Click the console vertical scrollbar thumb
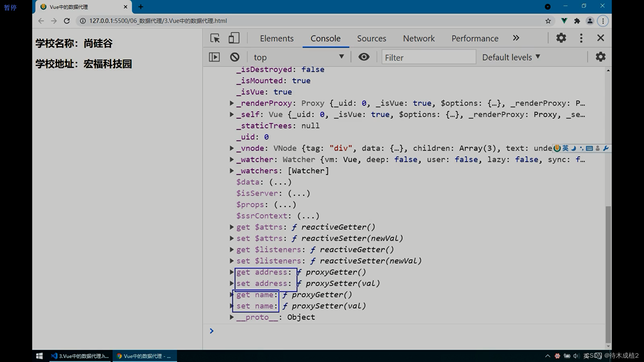Screen dimensions: 644x362 coord(608,274)
